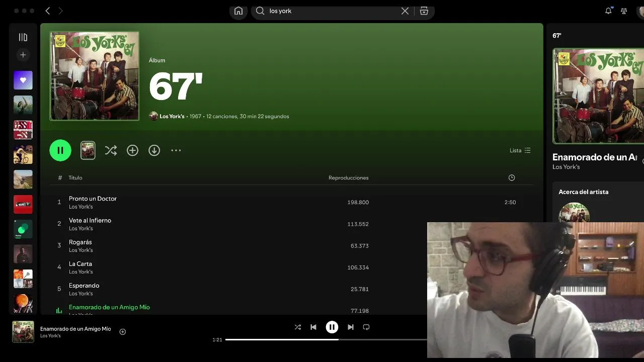Screen dimensions: 644x362
Task: Pause playback in the bottom player
Action: 332,327
